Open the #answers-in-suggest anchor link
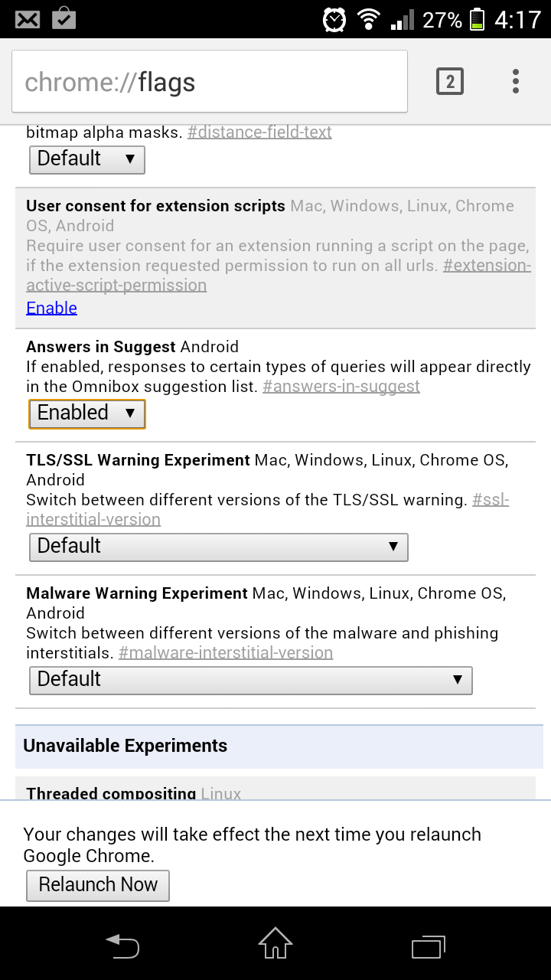This screenshot has width=551, height=980. (341, 387)
